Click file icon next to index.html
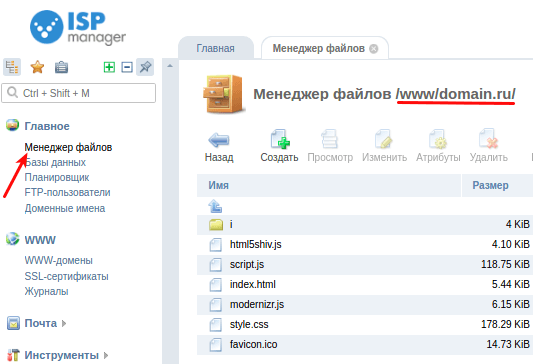 216,284
